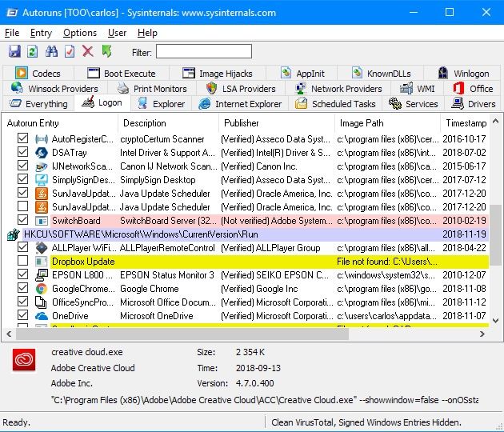Uncheck the AutoRegisterC entry checkbox
504x432 pixels.
point(22,138)
